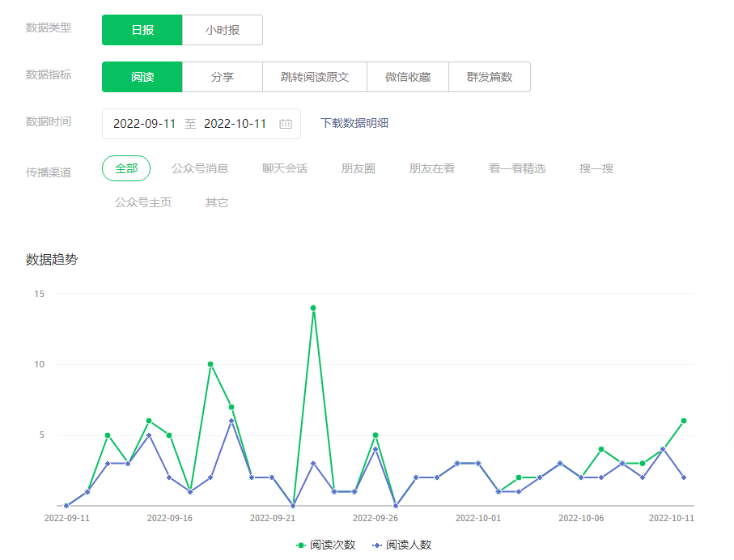734x560 pixels.
Task: Click the green peak point at 14
Action: 313,308
